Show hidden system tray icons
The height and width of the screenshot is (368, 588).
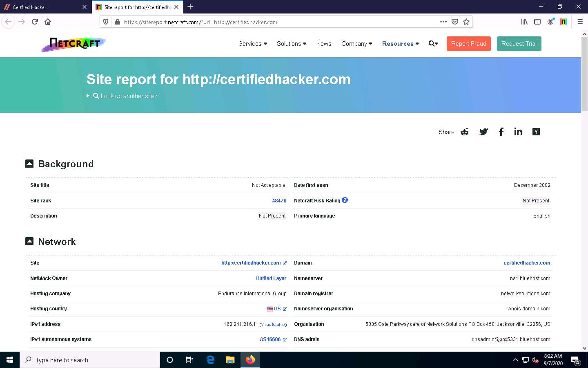tap(515, 360)
